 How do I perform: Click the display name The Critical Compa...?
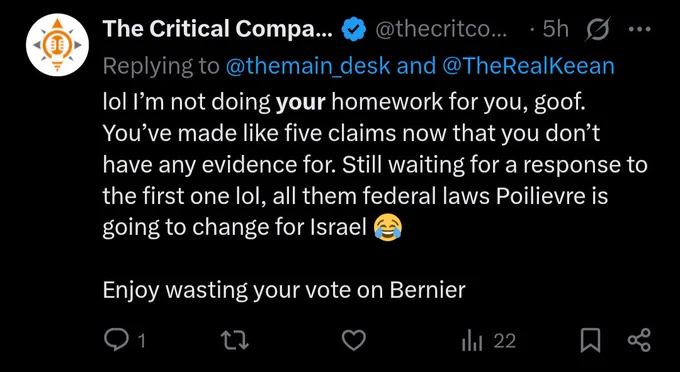coord(218,29)
